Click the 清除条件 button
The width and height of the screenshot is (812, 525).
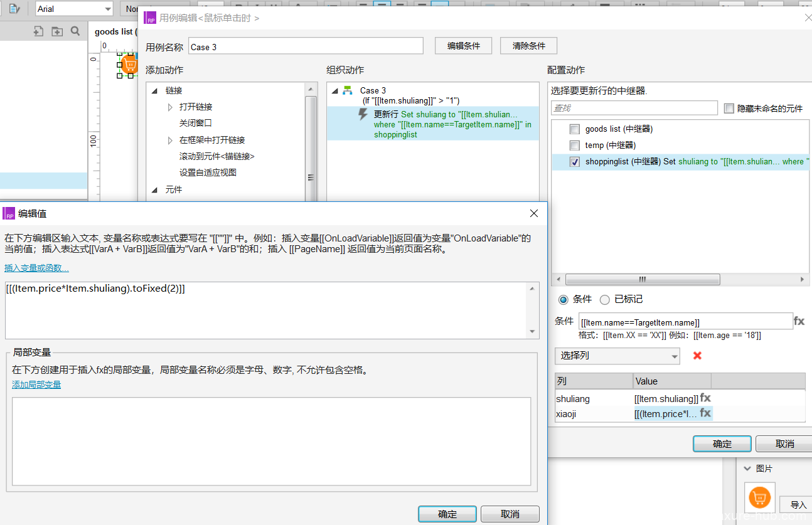click(x=529, y=46)
